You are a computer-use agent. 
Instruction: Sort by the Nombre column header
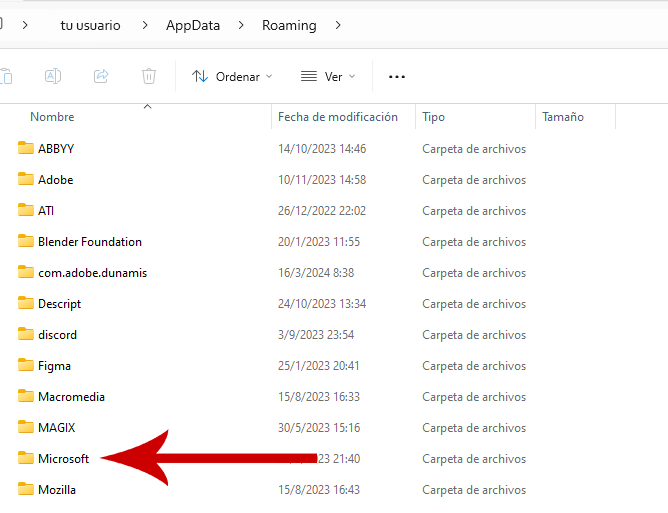tap(52, 117)
